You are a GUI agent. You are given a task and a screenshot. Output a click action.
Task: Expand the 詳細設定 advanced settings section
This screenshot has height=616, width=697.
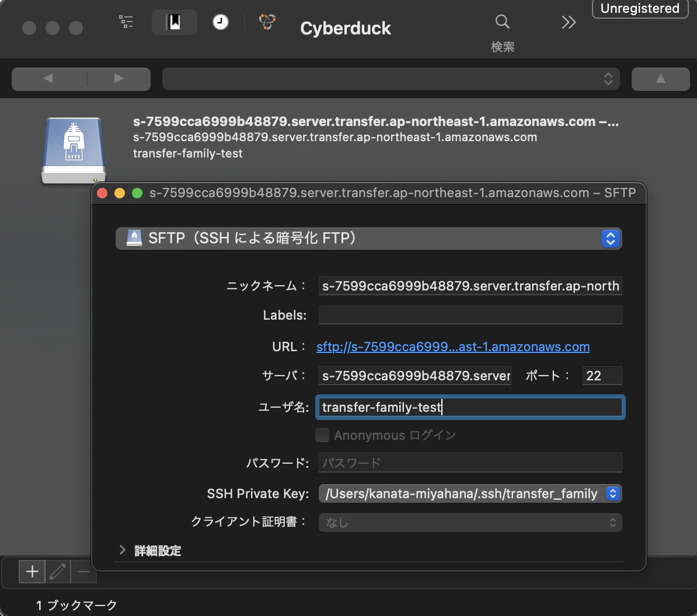(122, 550)
